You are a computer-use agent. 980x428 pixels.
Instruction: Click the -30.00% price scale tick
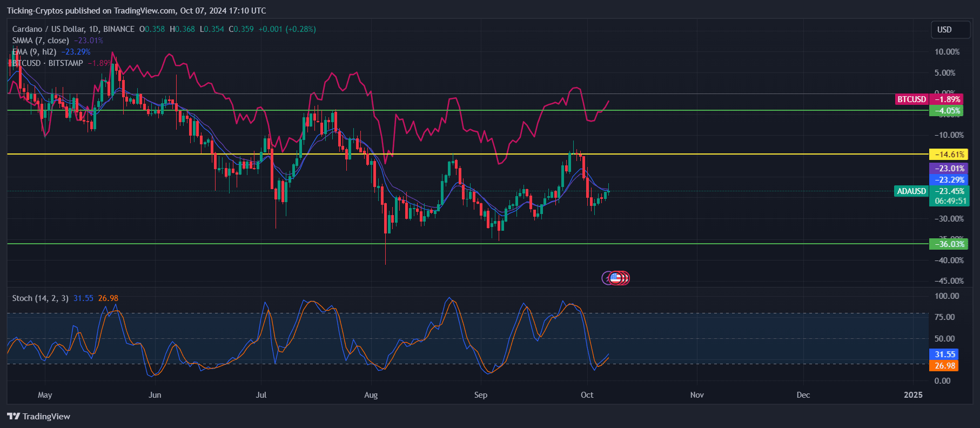(x=949, y=219)
